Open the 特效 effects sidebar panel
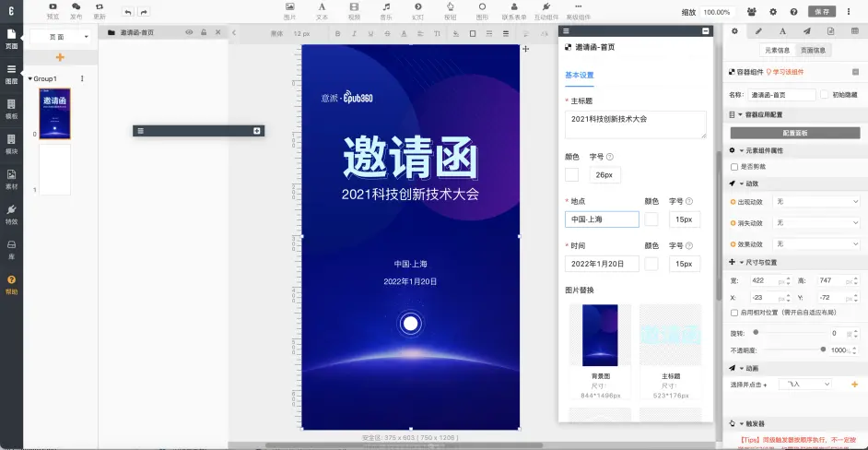The image size is (868, 450). tap(11, 214)
